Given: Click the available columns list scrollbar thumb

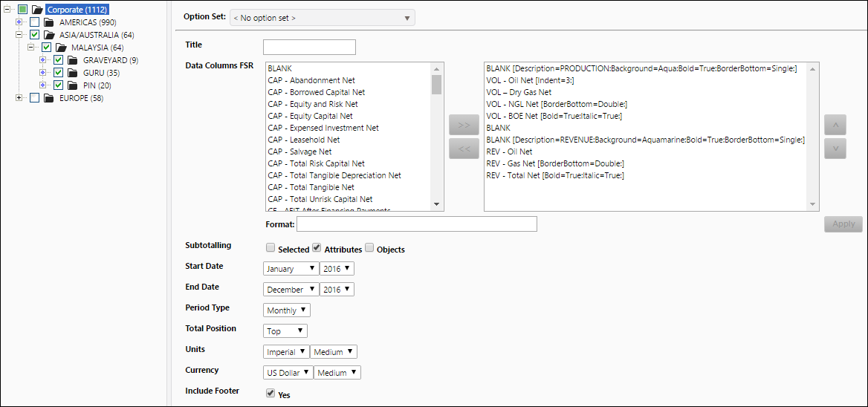Looking at the screenshot, I should pos(436,85).
